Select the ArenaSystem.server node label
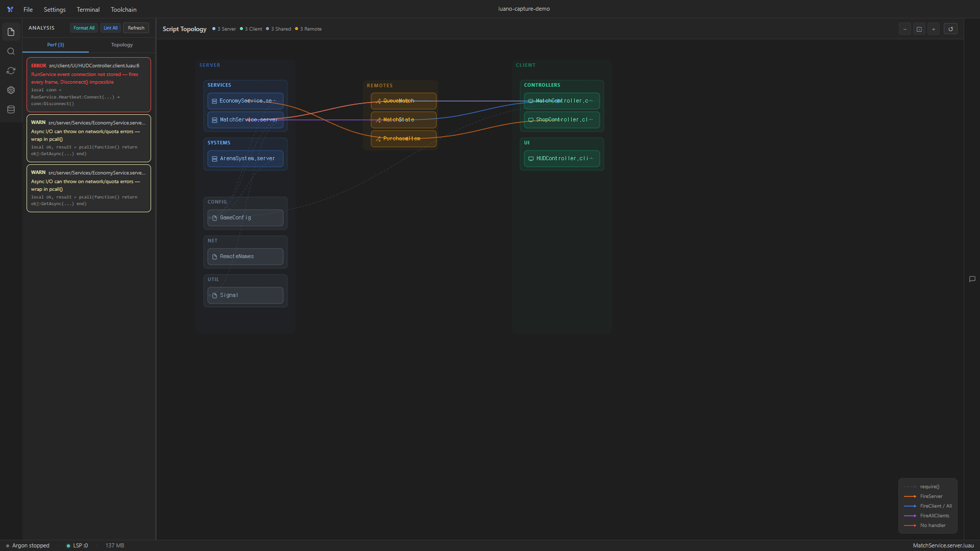This screenshot has height=551, width=980. click(248, 159)
